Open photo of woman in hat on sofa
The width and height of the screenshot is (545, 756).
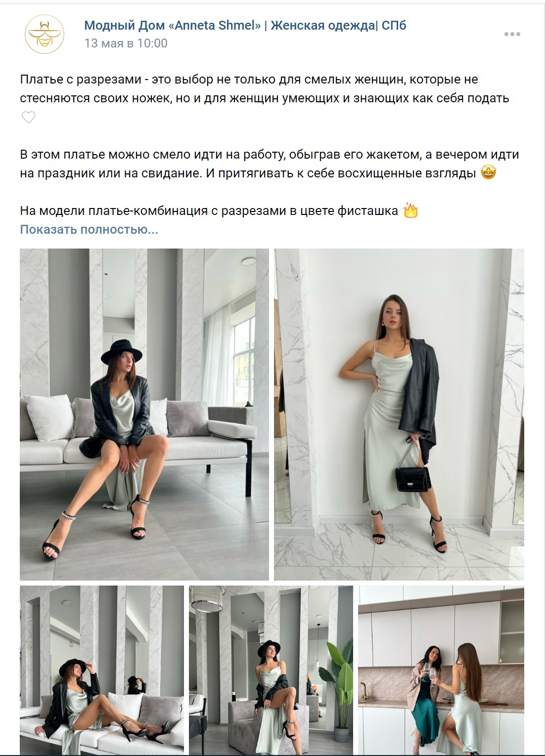tap(144, 414)
